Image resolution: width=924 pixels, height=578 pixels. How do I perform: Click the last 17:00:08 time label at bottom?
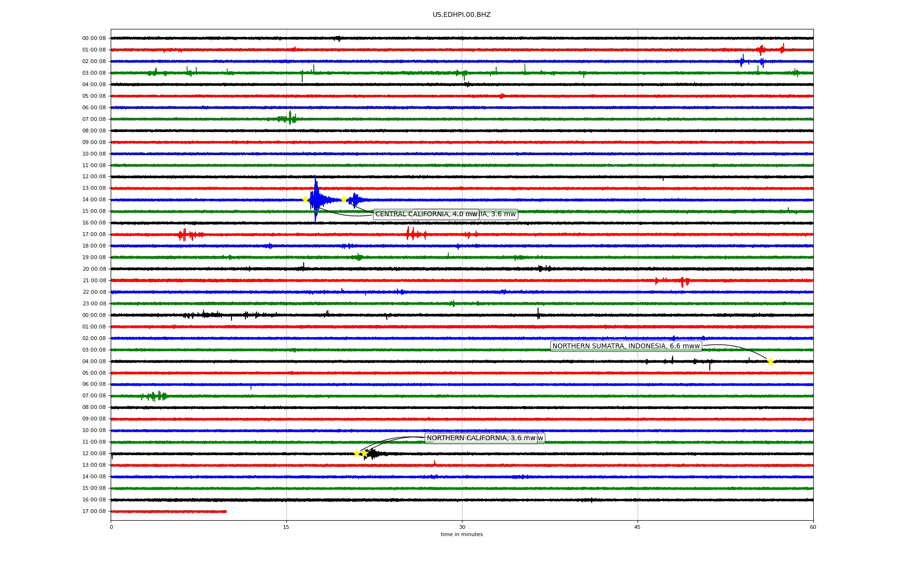[x=94, y=512]
